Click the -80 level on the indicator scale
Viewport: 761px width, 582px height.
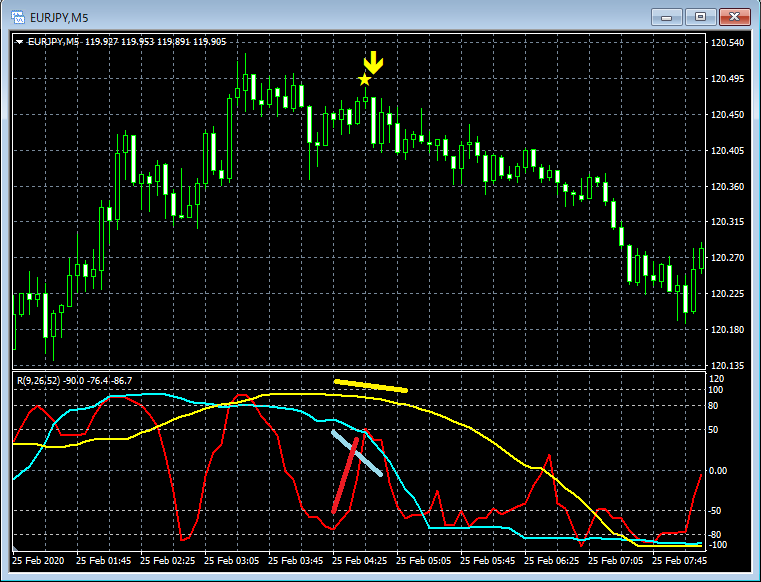coord(716,534)
